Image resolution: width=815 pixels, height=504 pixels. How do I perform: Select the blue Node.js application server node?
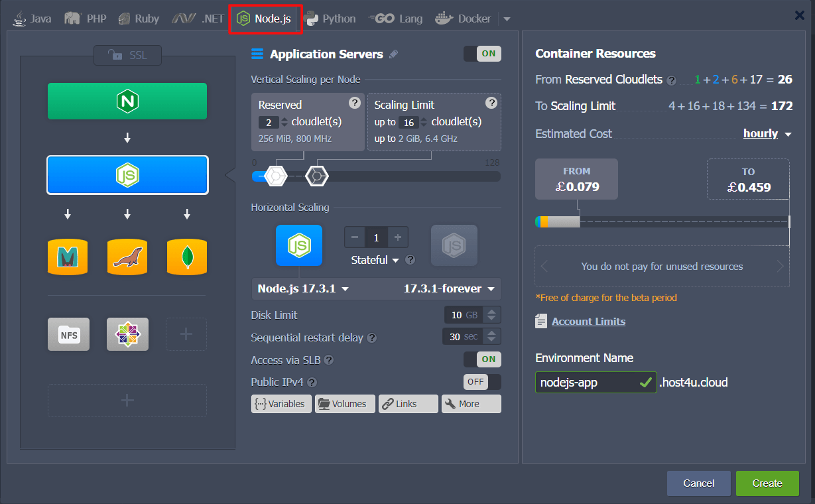click(127, 174)
